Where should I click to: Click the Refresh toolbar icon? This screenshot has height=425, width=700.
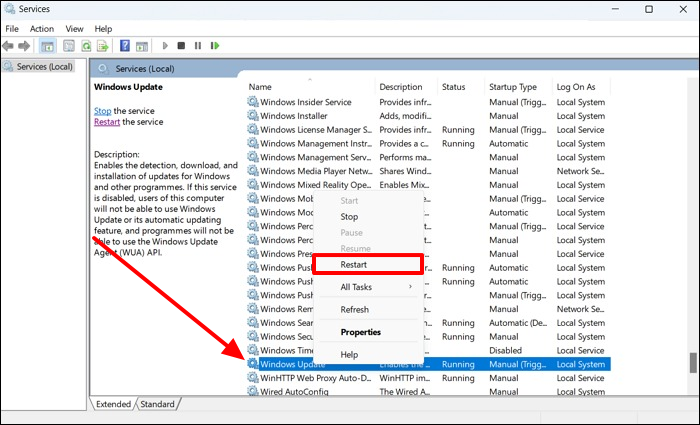[x=84, y=46]
